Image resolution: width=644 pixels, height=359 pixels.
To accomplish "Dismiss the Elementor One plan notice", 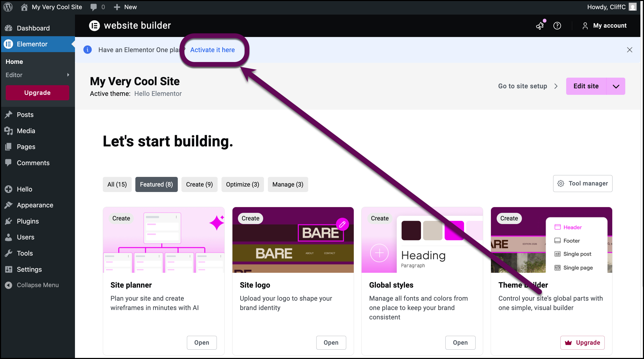I will point(629,50).
